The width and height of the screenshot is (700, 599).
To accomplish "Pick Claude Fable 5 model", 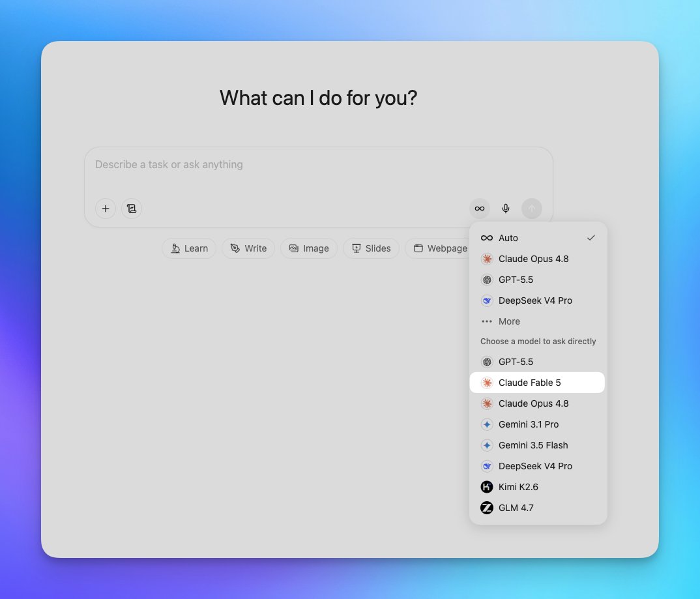I will pyautogui.click(x=538, y=383).
